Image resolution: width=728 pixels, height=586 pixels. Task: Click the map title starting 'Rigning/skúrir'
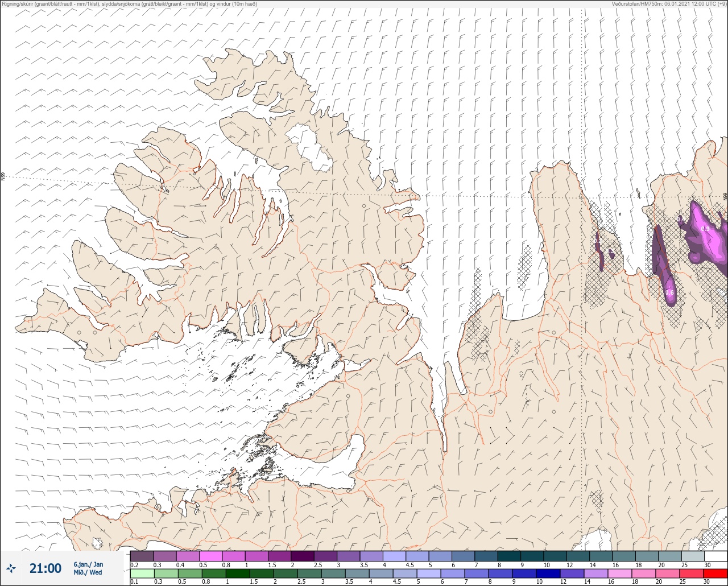129,4
